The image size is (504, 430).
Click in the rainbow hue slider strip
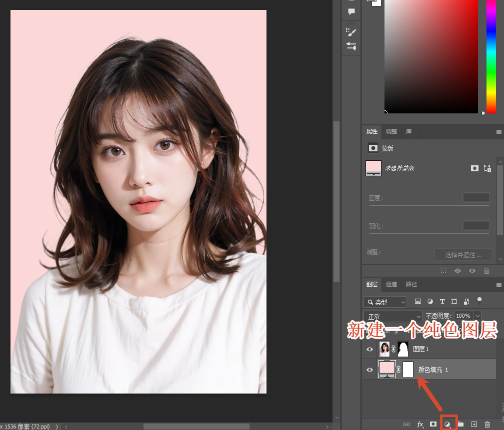point(491,55)
